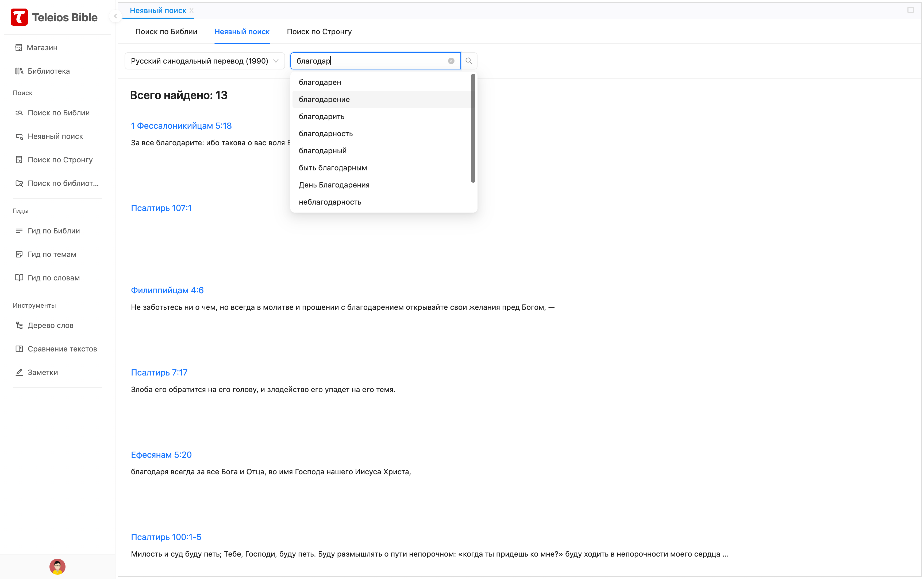Select suggestion благодарение from dropdown list
Screen dimensions: 924x579
324,100
